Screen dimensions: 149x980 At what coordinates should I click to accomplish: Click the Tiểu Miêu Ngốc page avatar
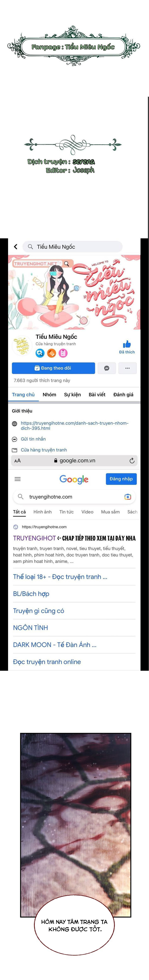coord(21,346)
